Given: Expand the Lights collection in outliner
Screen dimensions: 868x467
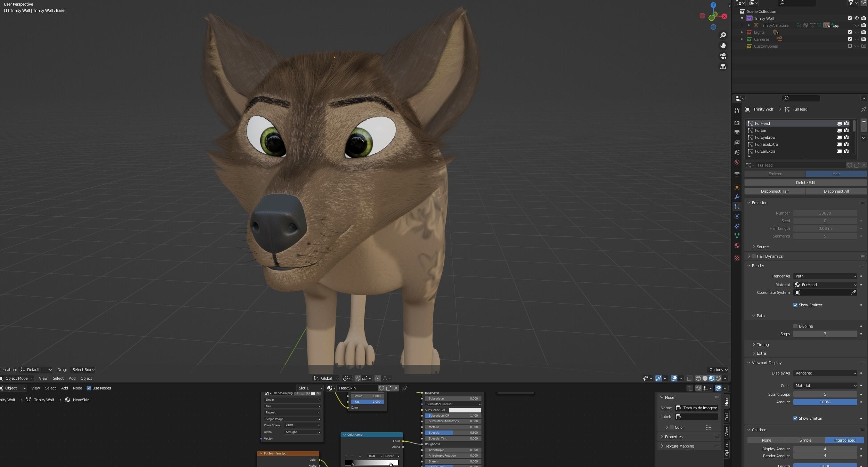Looking at the screenshot, I should pos(742,32).
